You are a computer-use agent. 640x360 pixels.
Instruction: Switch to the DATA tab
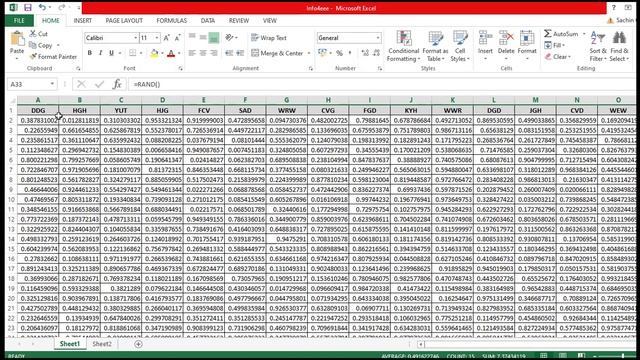[x=208, y=20]
